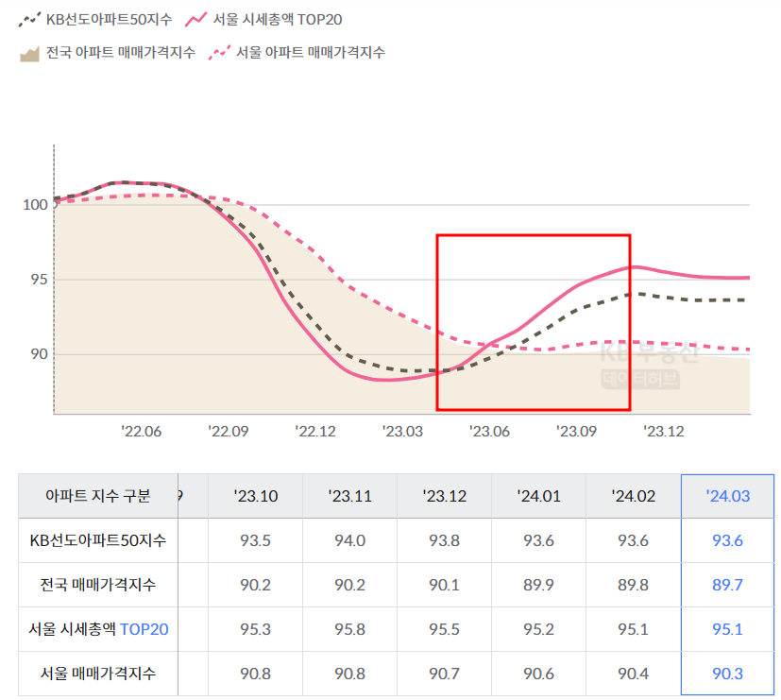Select the '24.03 table column tab
This screenshot has height=700, width=781.
(x=728, y=495)
